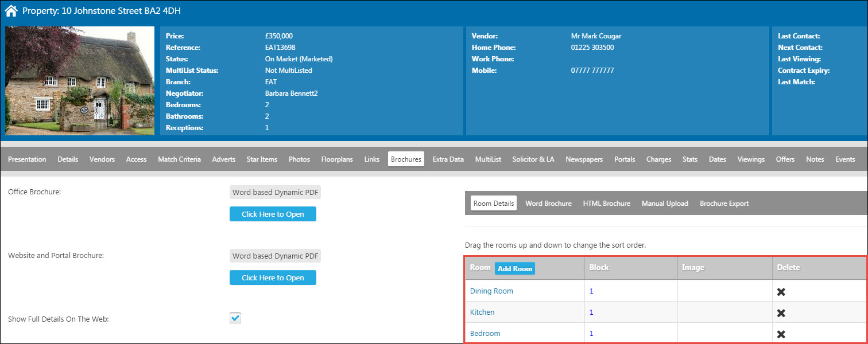Navigate to the Viewings tab
The width and height of the screenshot is (868, 344).
(x=750, y=159)
